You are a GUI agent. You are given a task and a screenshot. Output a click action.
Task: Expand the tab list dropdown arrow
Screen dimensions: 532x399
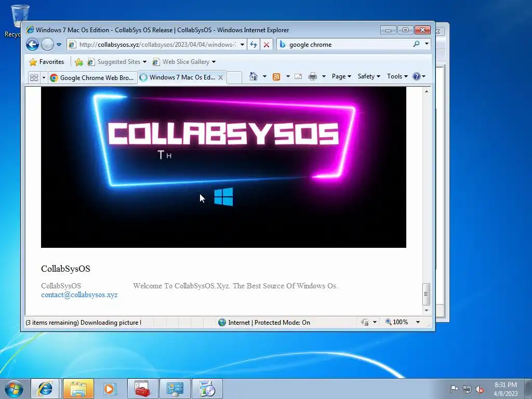(44, 78)
